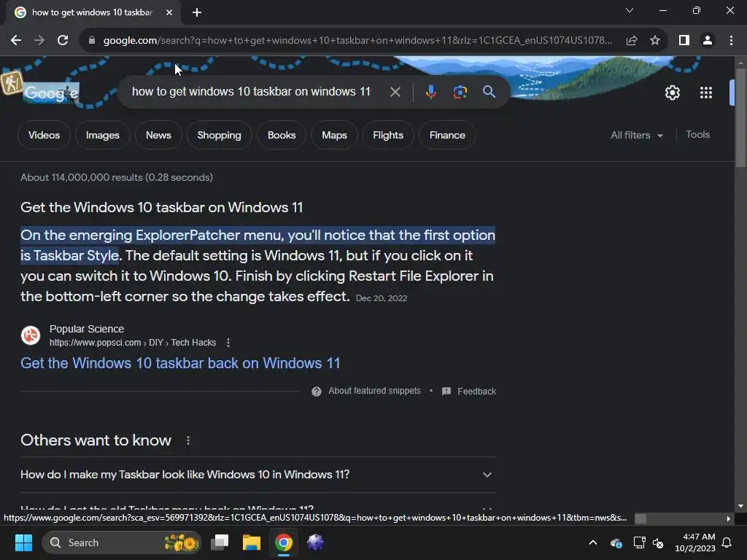Open the Chrome three-dot menu
747x560 pixels.
click(x=731, y=41)
